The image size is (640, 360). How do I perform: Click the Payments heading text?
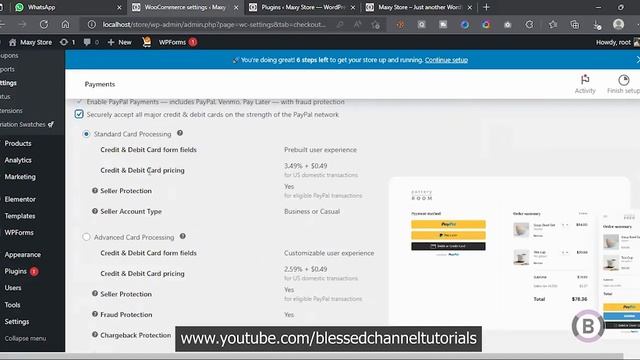(100, 84)
